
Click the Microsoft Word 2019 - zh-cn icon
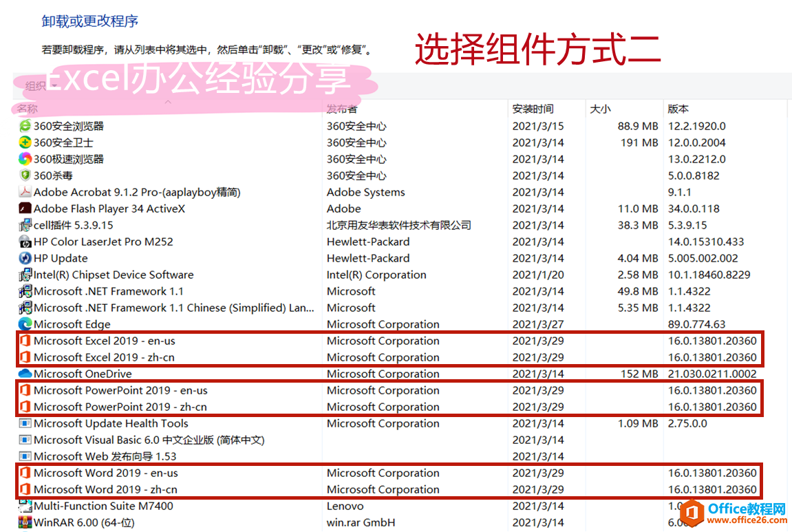click(25, 489)
